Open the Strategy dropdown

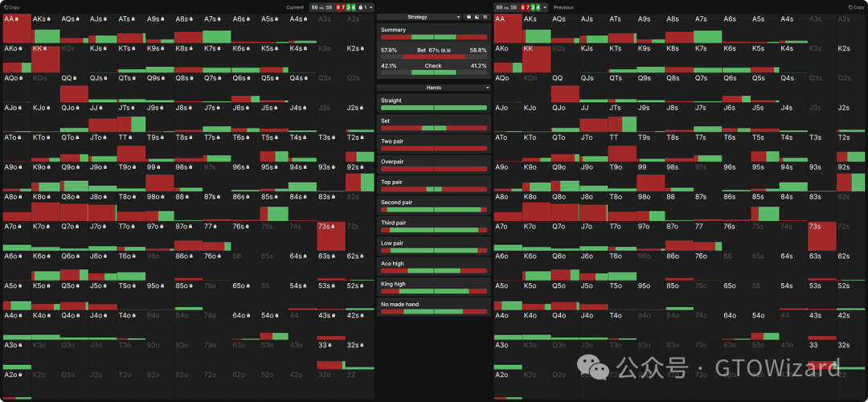pyautogui.click(x=420, y=16)
